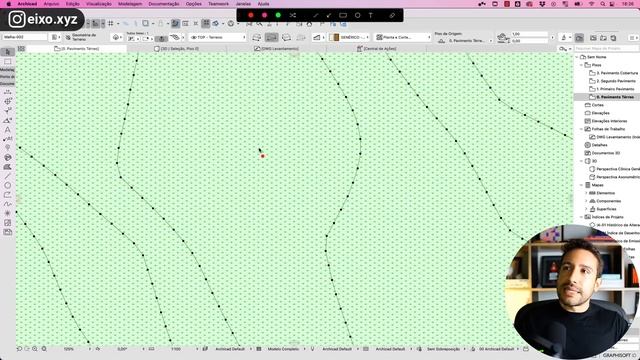Select the Dimension tool in the toolbox
Viewport: 640px width, 360px height.
(x=7, y=92)
